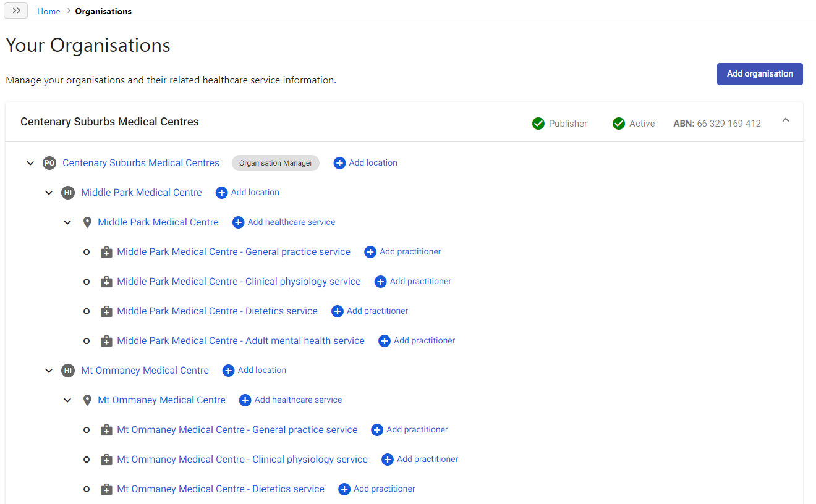This screenshot has width=816, height=504.
Task: Open Middle Park Clinical physiology service link
Action: [239, 282]
